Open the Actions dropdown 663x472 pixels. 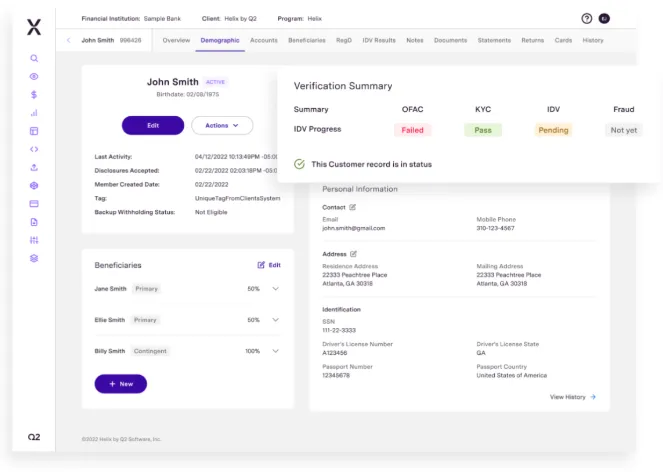222,125
